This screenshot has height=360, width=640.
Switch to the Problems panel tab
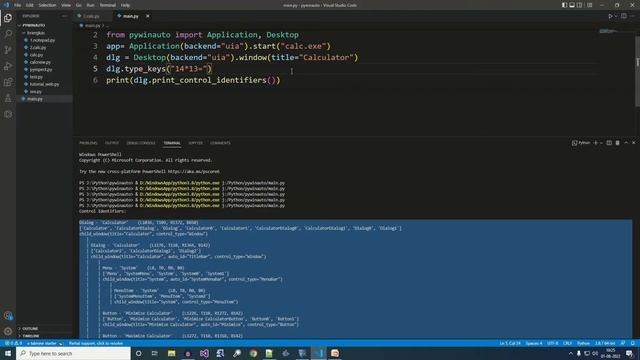(88, 143)
